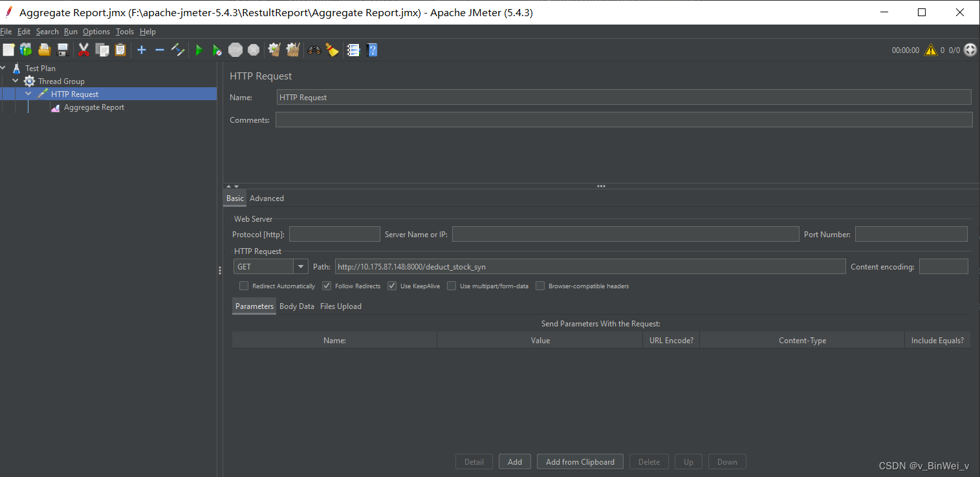Collapse the HTTP Request tree node arrow
Image resolution: width=980 pixels, height=477 pixels.
[x=28, y=94]
